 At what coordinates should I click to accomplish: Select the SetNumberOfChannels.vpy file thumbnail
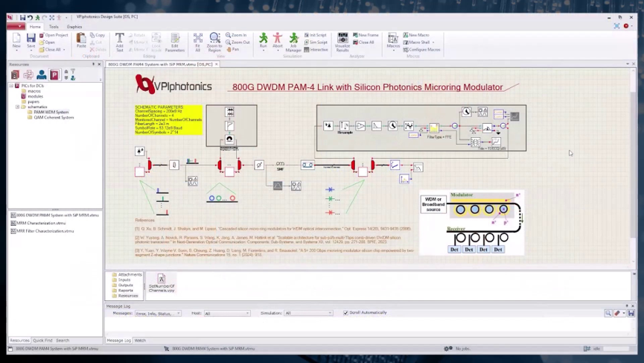162,282
